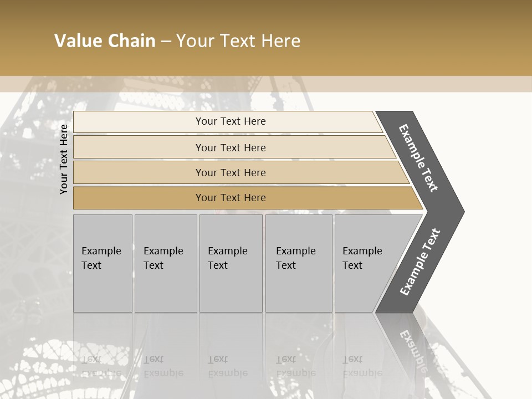Screen dimensions: 532x399
Task: Select the top cream "Your Text Here" bar
Action: [x=230, y=121]
